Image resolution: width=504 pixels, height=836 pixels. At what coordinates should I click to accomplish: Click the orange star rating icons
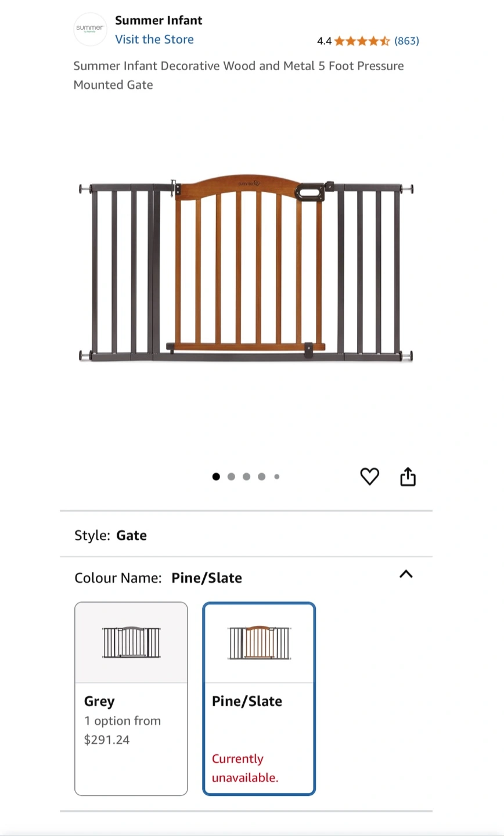coord(361,41)
